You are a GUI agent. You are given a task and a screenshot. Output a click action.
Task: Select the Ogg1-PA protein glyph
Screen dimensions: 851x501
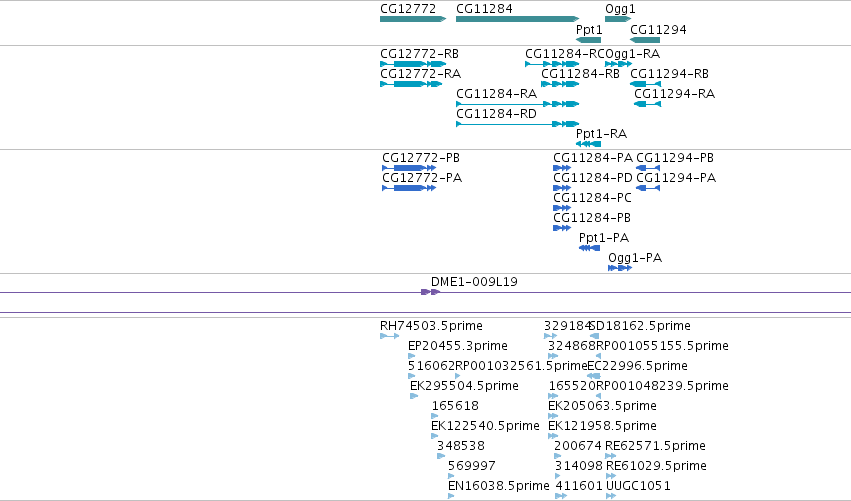[x=620, y=268]
